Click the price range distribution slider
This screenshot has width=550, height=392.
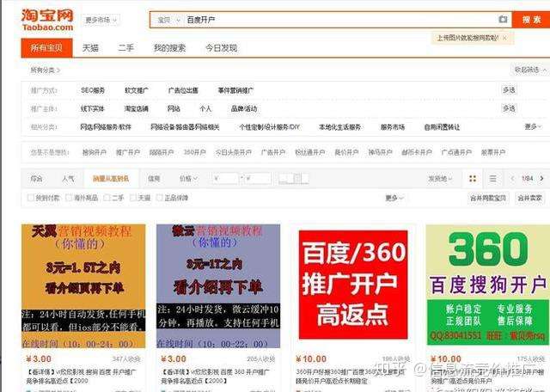(x=294, y=179)
